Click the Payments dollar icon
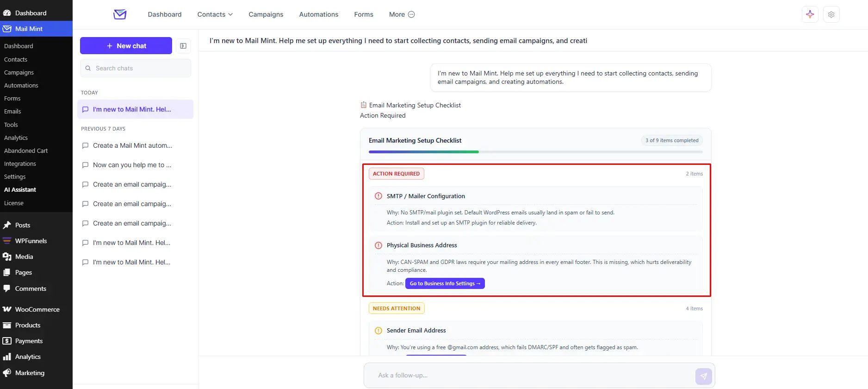This screenshot has width=868, height=389. (x=7, y=341)
